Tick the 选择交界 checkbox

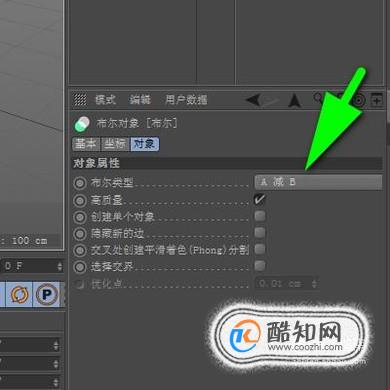260,266
